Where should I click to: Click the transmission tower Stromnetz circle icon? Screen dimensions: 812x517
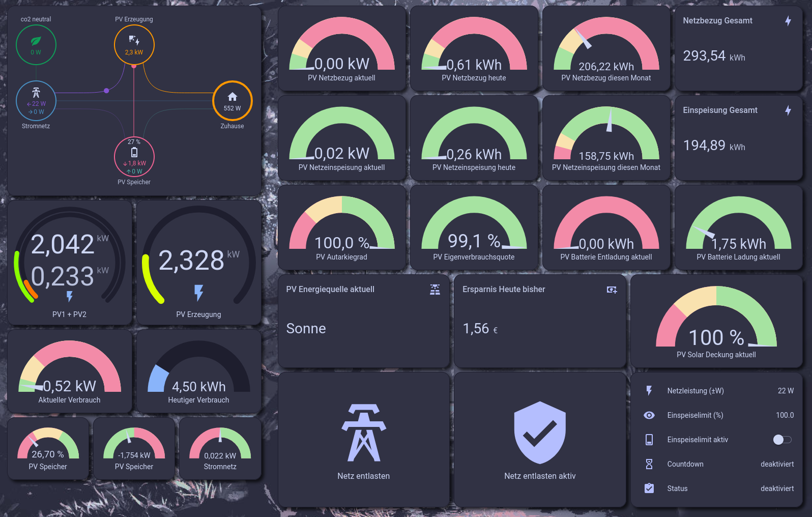coord(36,93)
